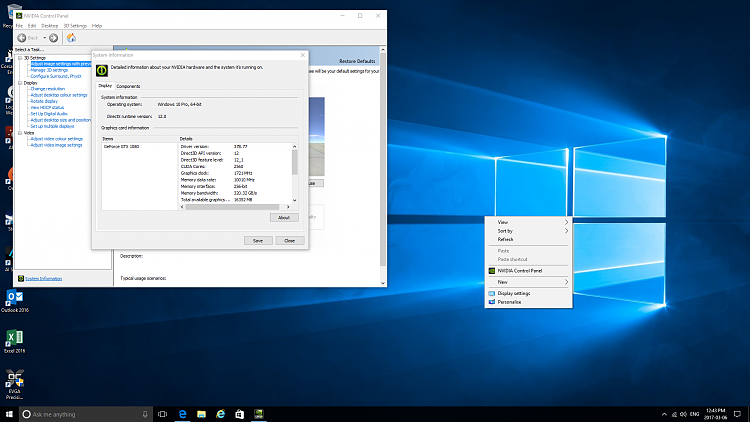Open the Desktop menu
750x422 pixels.
coord(49,26)
